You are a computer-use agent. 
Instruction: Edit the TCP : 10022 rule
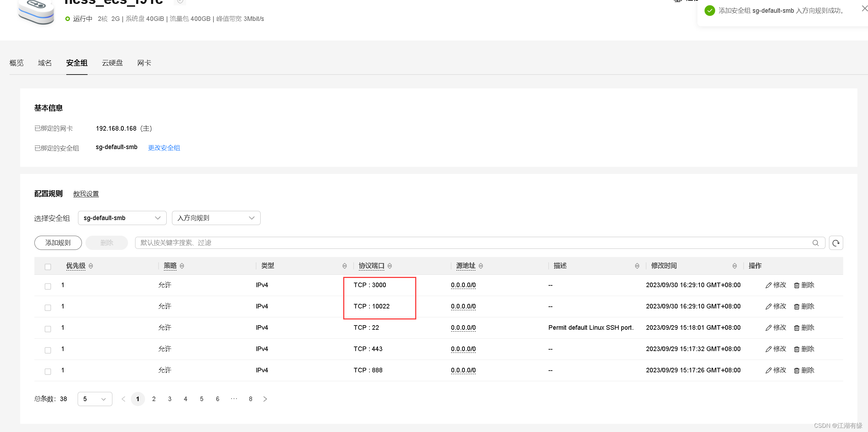[x=776, y=306]
